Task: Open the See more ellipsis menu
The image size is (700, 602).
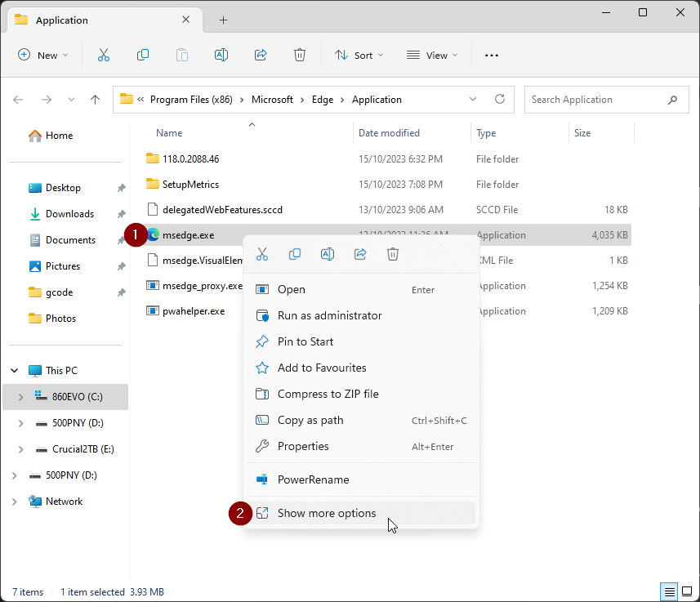Action: click(x=492, y=56)
